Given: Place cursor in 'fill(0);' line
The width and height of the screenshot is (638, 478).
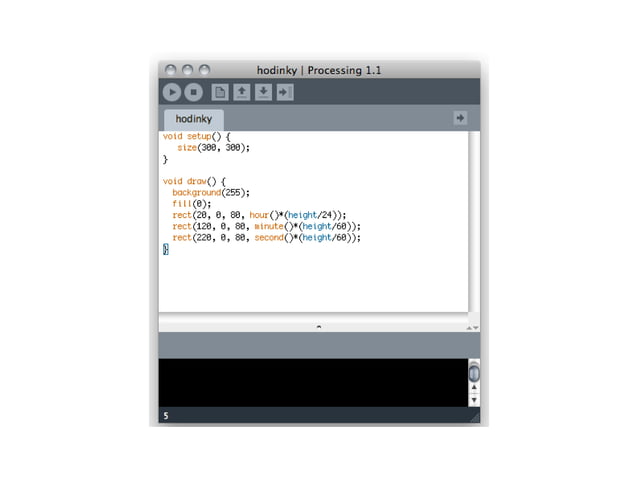Looking at the screenshot, I should (192, 203).
